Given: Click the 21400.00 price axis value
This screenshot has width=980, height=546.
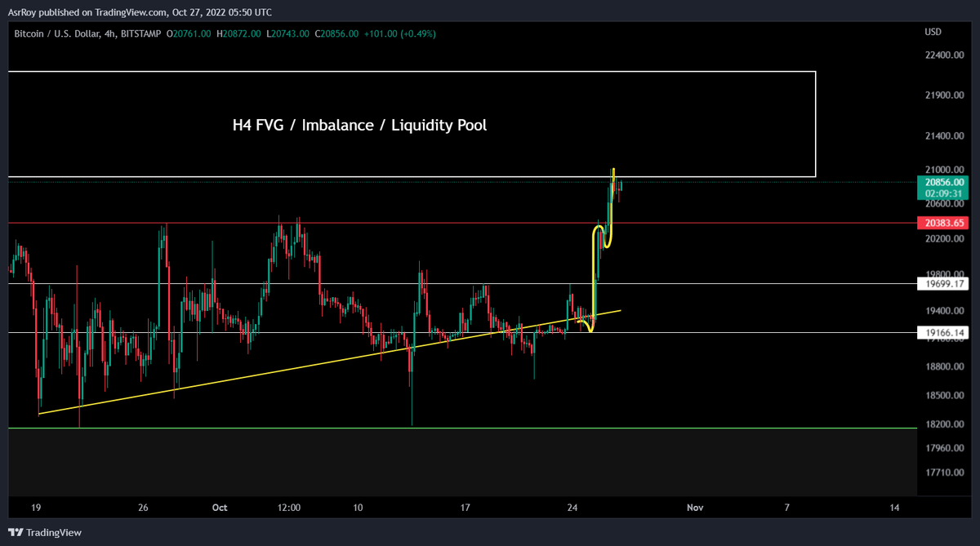Looking at the screenshot, I should pyautogui.click(x=944, y=135).
